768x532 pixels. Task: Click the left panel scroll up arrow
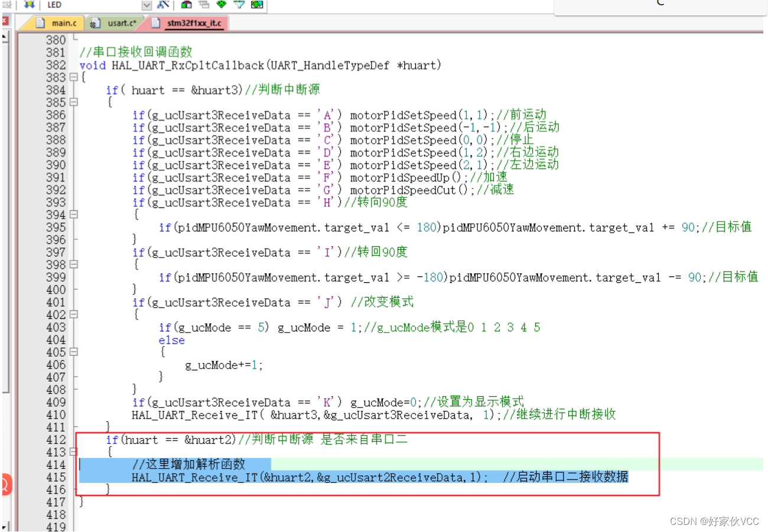(x=4, y=37)
